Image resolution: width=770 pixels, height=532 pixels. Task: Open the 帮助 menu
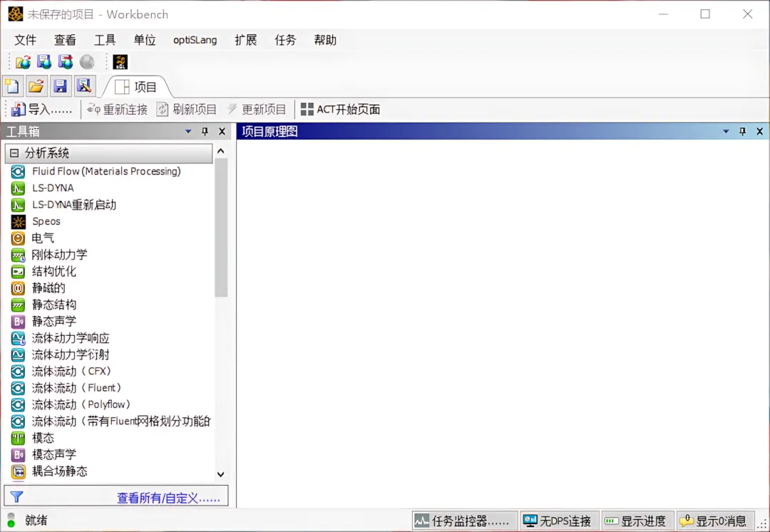click(x=325, y=40)
